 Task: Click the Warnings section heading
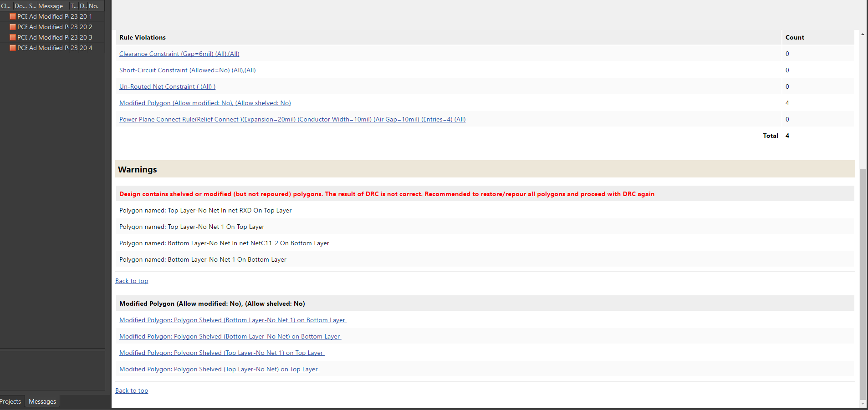(138, 169)
